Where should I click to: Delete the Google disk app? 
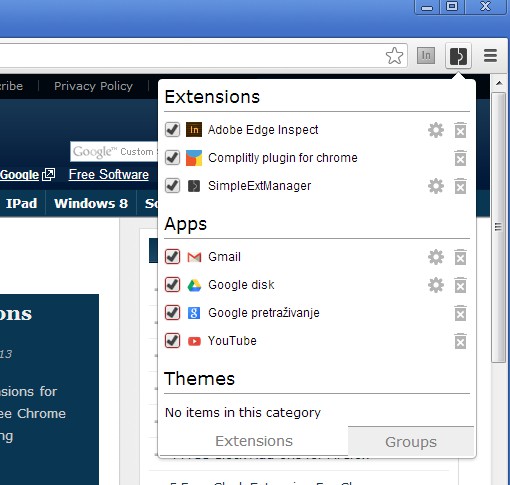click(x=460, y=285)
